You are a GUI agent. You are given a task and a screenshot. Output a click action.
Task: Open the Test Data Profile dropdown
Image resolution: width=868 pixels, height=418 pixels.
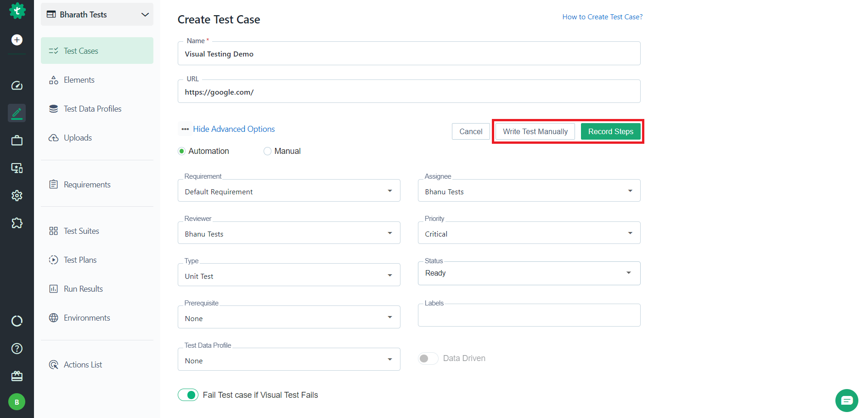pyautogui.click(x=289, y=360)
